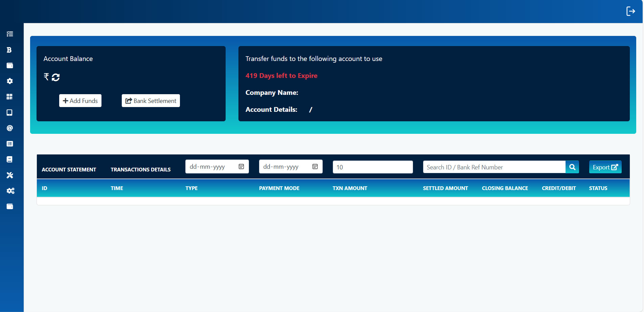Click the @ email sidebar icon
This screenshot has width=644, height=312.
pyautogui.click(x=10, y=128)
